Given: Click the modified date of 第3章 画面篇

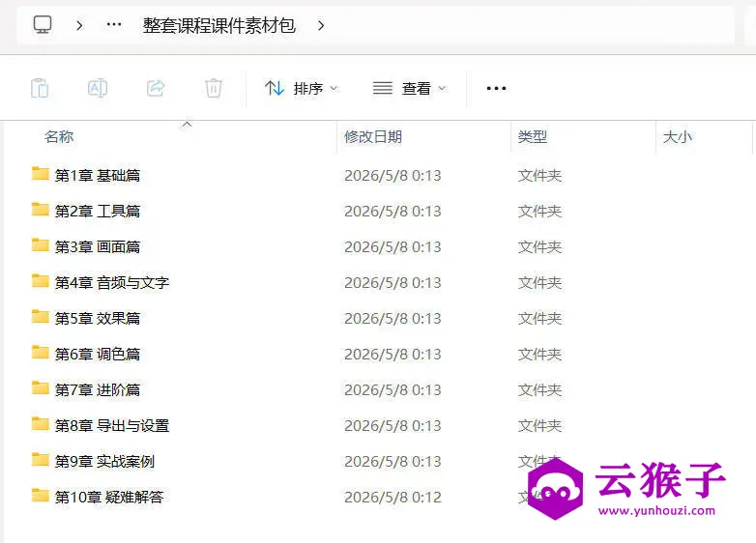Looking at the screenshot, I should (x=393, y=246).
